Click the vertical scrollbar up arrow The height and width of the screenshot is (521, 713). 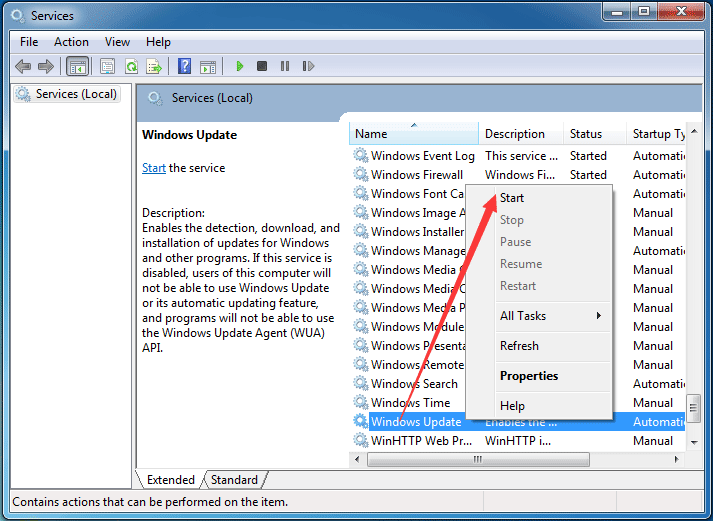(x=694, y=131)
